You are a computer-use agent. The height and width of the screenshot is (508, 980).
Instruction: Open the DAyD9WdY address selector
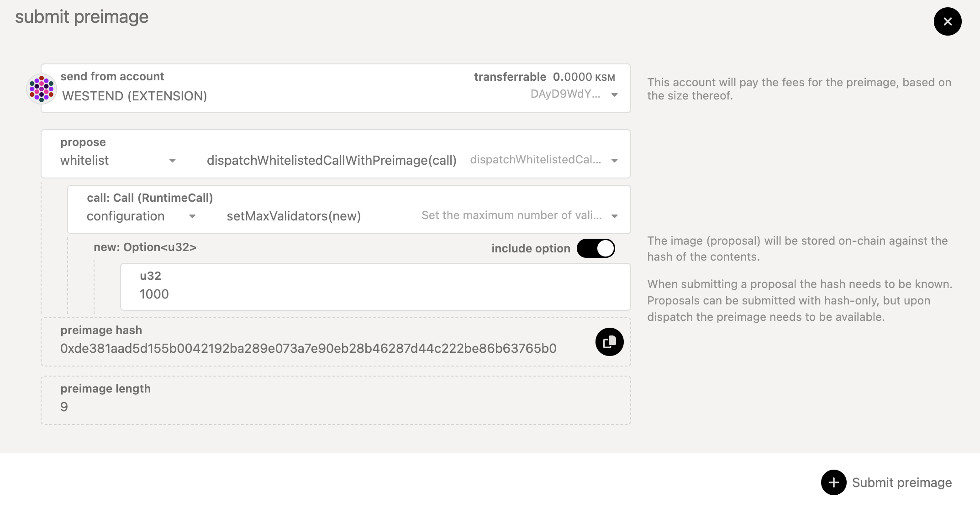coord(570,95)
